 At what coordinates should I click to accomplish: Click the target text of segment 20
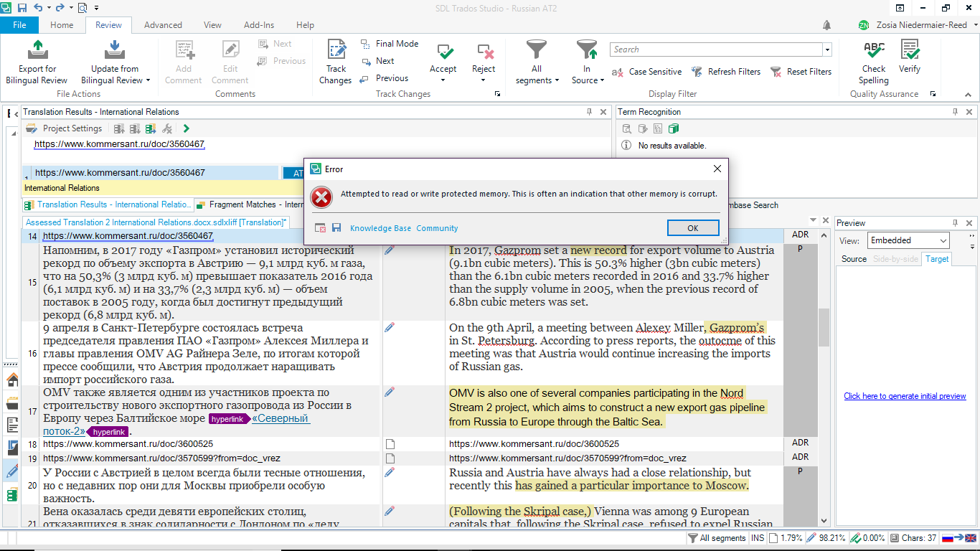click(600, 479)
